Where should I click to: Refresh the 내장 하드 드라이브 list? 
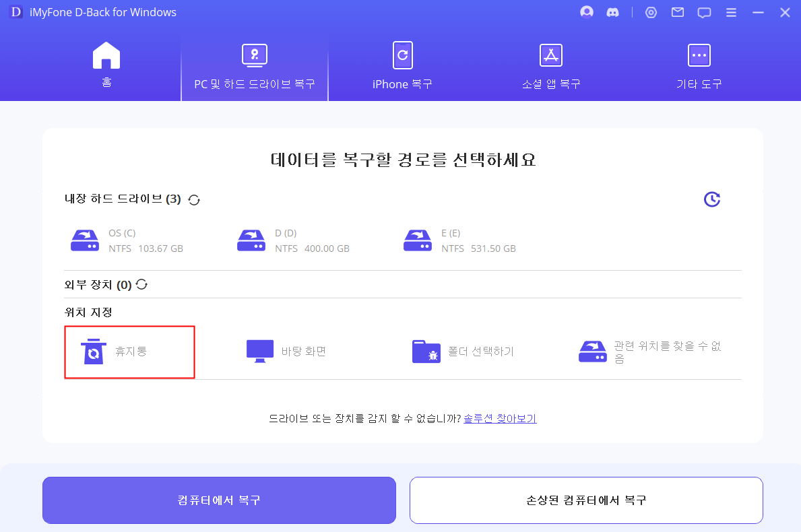pos(194,199)
